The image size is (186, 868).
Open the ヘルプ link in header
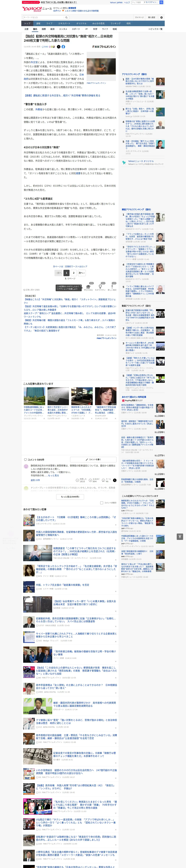point(127,2)
